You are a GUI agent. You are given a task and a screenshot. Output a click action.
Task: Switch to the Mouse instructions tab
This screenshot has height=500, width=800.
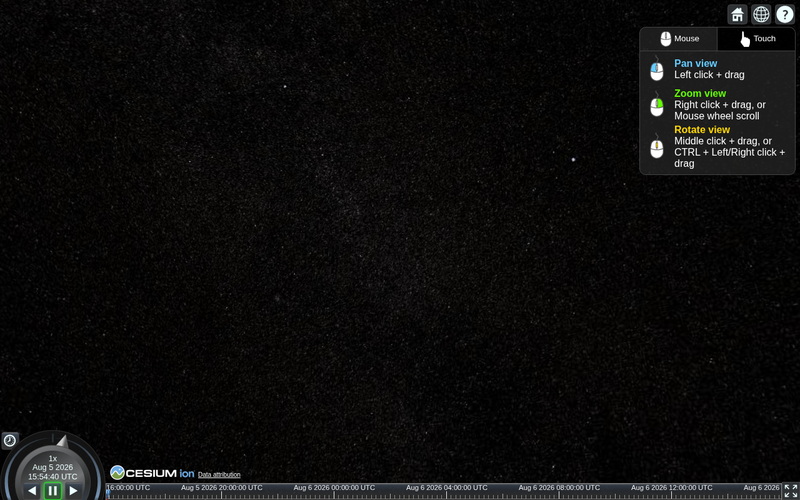(x=679, y=39)
